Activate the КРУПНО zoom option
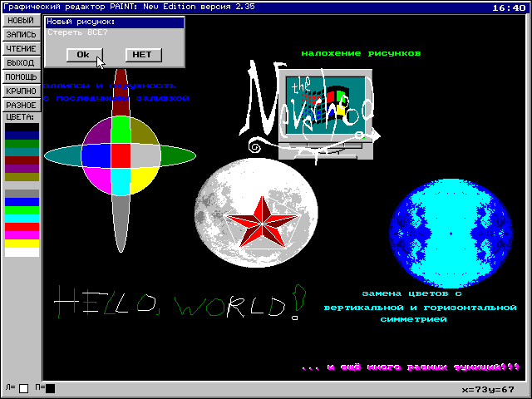 pos(21,91)
